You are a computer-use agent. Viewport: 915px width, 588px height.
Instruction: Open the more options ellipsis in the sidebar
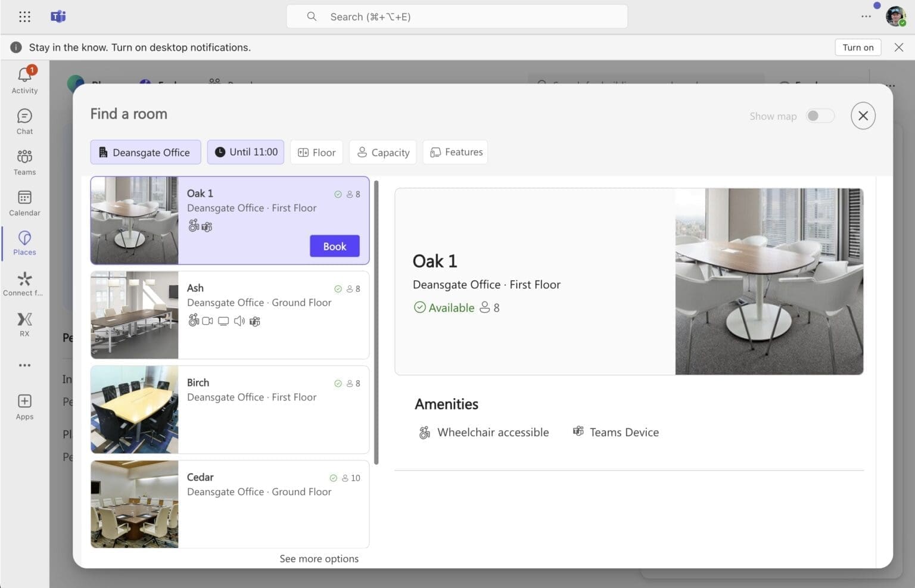tap(24, 365)
